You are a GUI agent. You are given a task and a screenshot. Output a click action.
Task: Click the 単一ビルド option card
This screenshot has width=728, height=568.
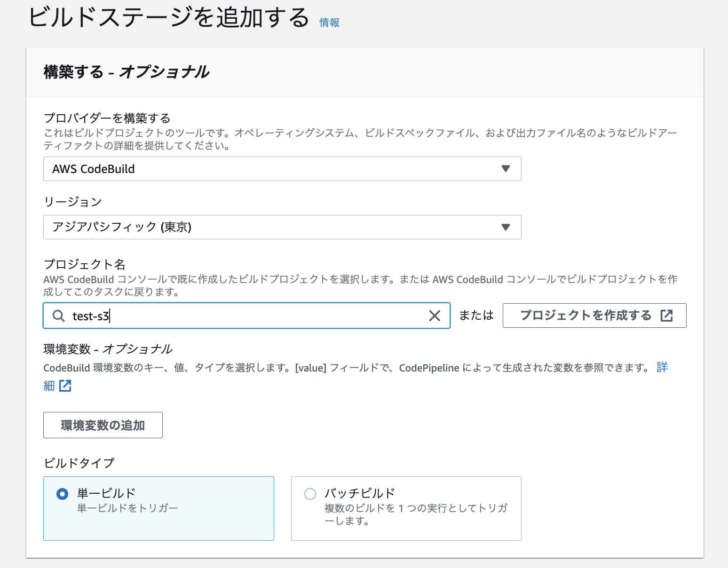pyautogui.click(x=158, y=508)
